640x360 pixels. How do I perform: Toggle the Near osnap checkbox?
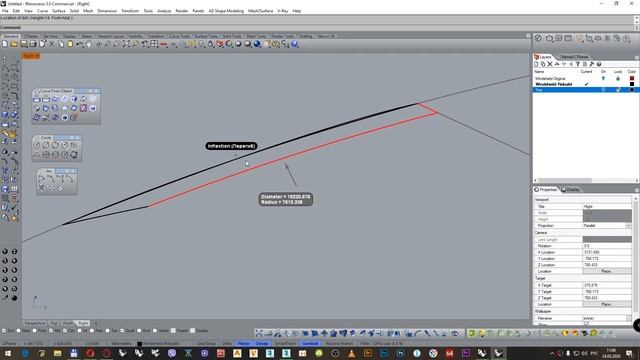coord(19,331)
